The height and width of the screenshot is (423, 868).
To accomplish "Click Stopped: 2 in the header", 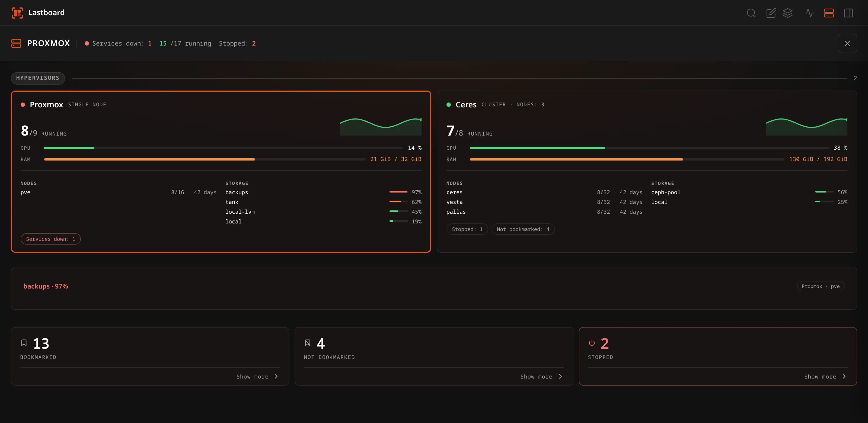I will [237, 43].
